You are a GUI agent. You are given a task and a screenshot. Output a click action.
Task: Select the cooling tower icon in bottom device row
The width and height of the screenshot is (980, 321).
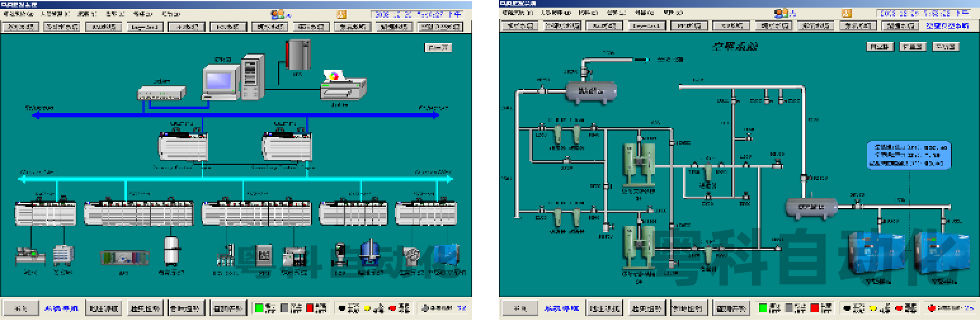click(x=63, y=255)
